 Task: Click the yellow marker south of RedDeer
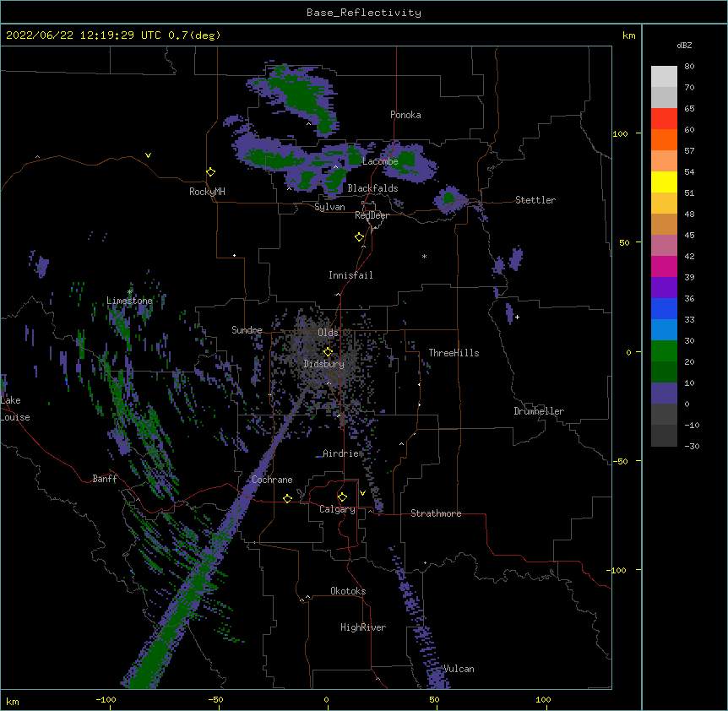point(360,237)
